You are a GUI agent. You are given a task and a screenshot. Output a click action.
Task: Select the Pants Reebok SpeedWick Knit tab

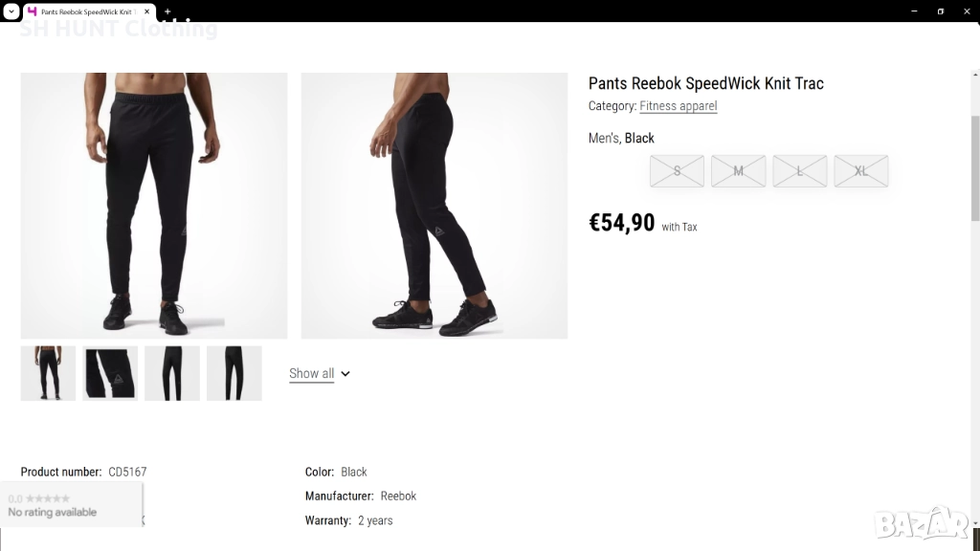point(86,11)
